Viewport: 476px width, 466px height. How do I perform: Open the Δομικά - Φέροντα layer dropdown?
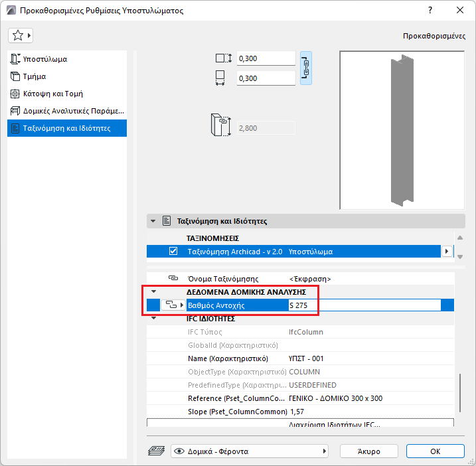pyautogui.click(x=250, y=451)
